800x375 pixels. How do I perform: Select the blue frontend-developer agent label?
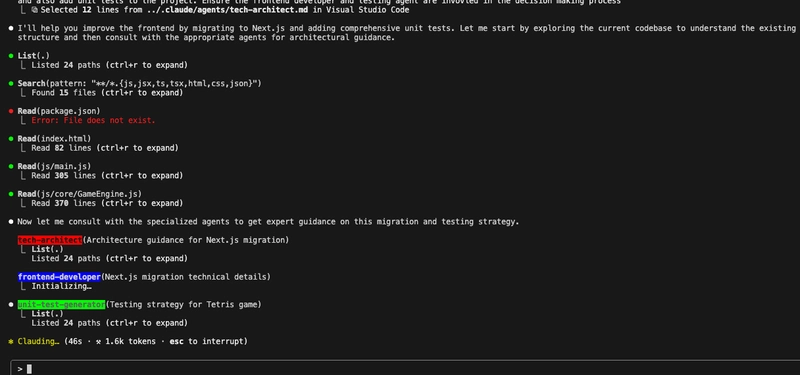point(59,277)
